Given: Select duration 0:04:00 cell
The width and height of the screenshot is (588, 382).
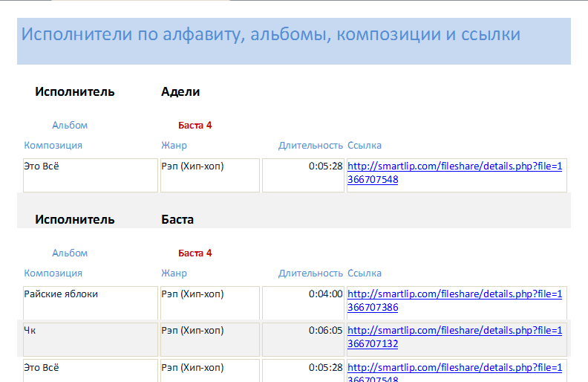Looking at the screenshot, I should pyautogui.click(x=303, y=303).
